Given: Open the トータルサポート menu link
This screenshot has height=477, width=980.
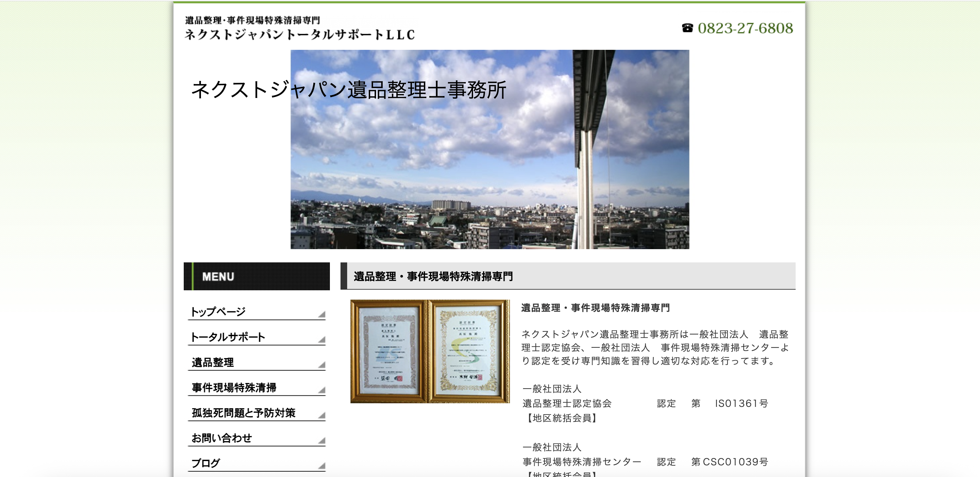Looking at the screenshot, I should click(256, 337).
